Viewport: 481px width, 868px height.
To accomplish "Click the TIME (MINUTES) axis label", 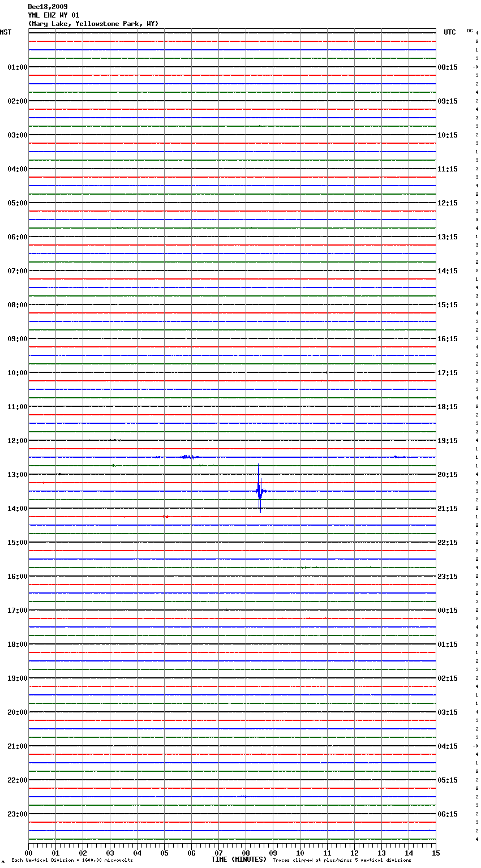I will pos(239,860).
